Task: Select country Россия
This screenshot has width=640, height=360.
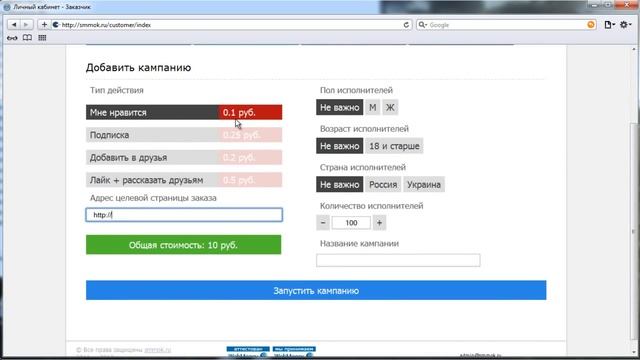Action: click(383, 184)
